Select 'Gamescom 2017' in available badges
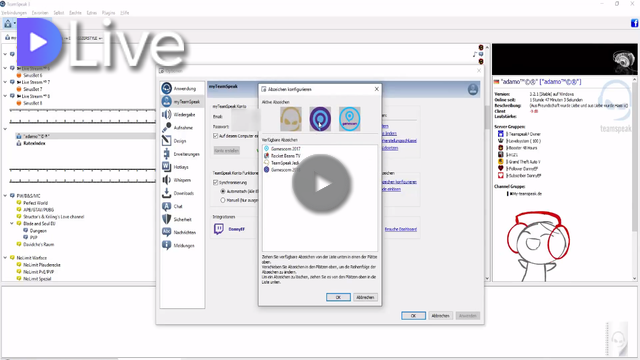Image resolution: width=640 pixels, height=360 pixels. click(285, 149)
